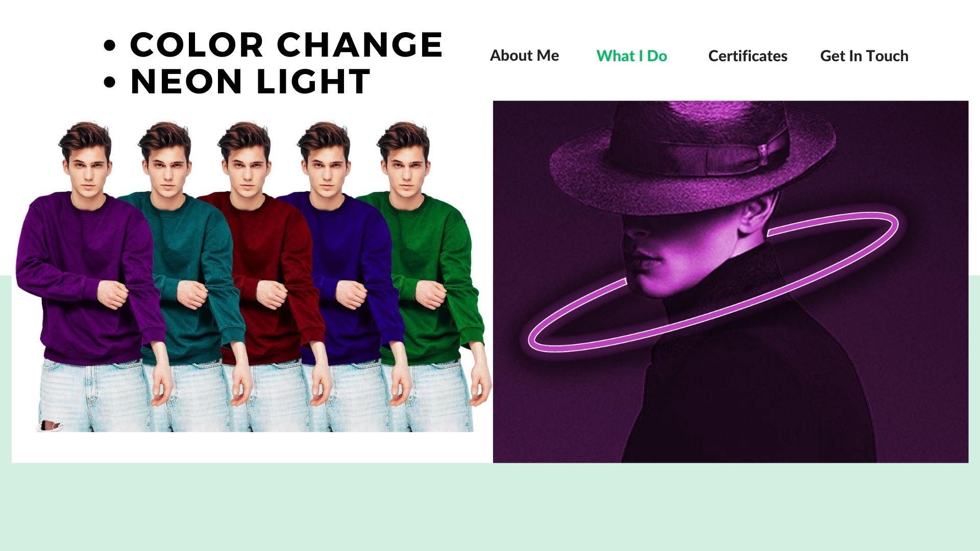Select the bullet before COLOR CHANGE

[x=110, y=45]
